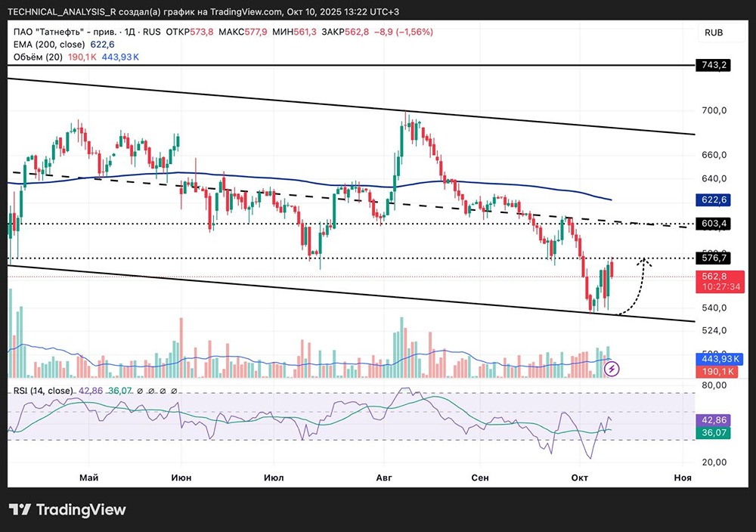Image resolution: width=756 pixels, height=532 pixels.
Task: Select the RSI (14, close) indicator title
Action: tap(42, 391)
